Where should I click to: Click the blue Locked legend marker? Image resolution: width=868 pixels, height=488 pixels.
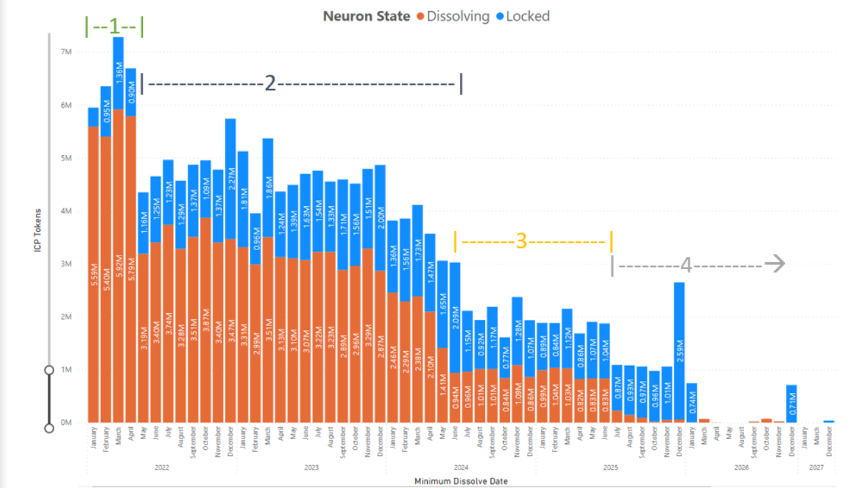[x=500, y=16]
